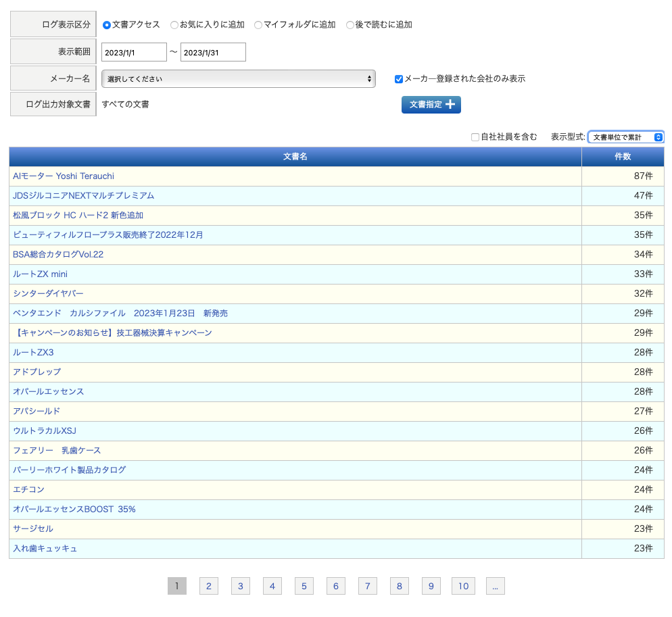Open JDSジルコニアNEXTマルチプレミアム link
Image resolution: width=672 pixels, height=617 pixels.
tap(84, 196)
